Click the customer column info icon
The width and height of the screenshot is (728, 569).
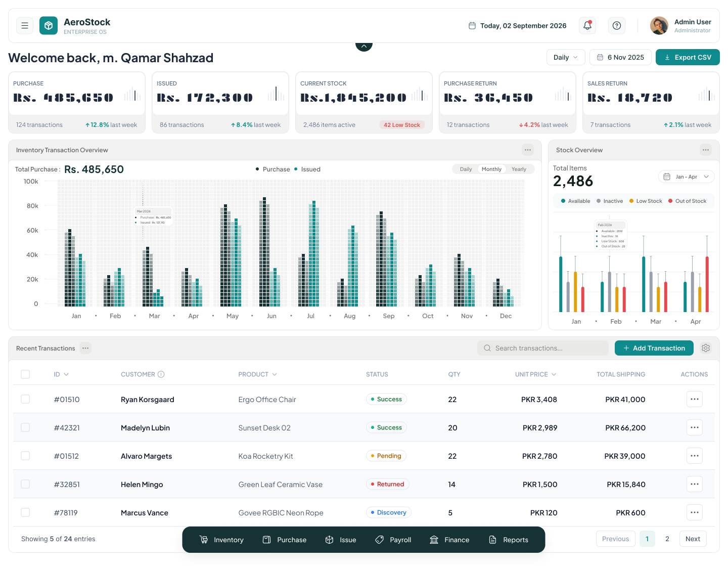[161, 374]
